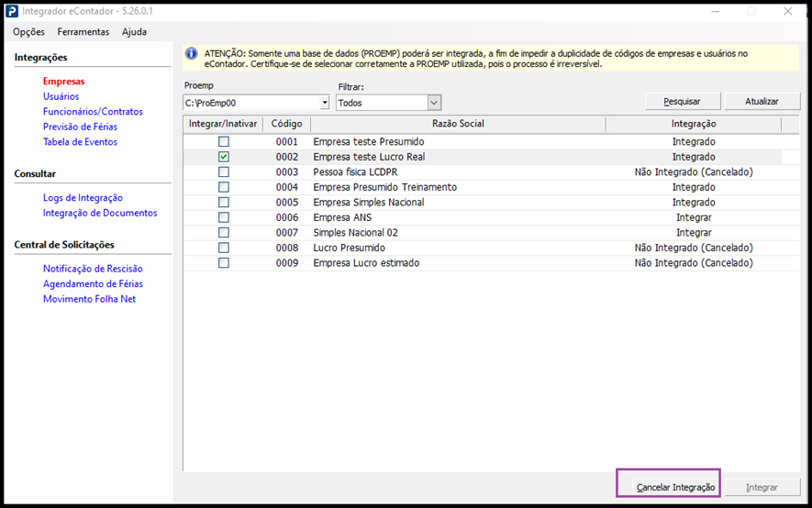Go to Usuários in the sidebar
812x508 pixels.
click(61, 96)
